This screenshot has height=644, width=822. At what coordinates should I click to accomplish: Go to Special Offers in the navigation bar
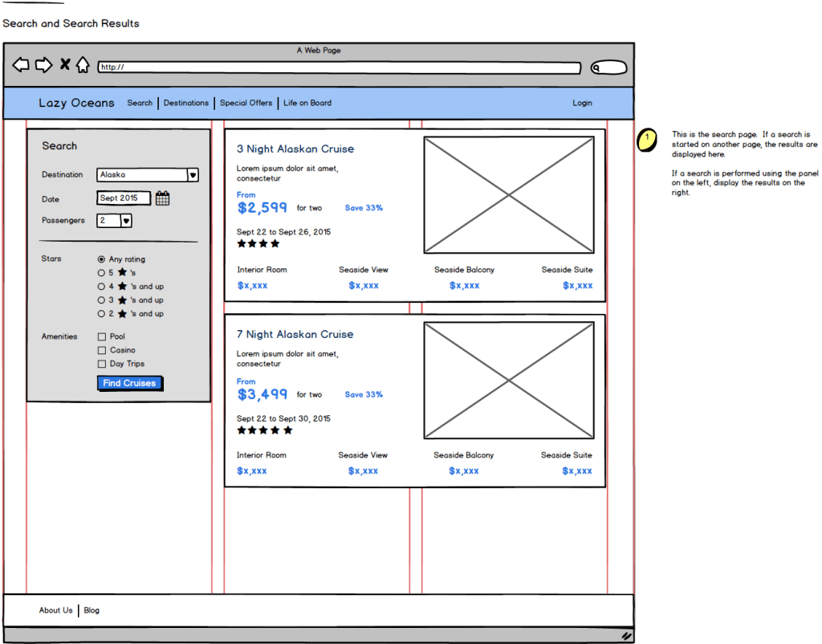point(246,103)
